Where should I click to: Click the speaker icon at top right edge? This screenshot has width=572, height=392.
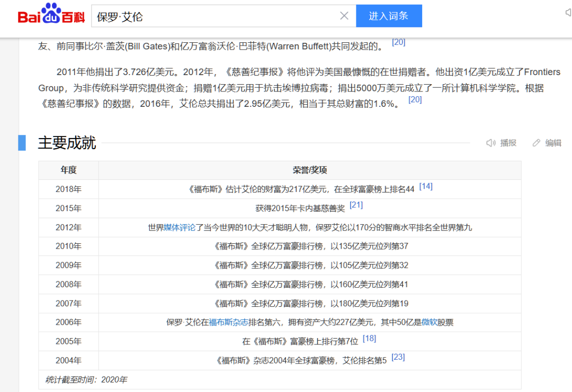(x=568, y=13)
